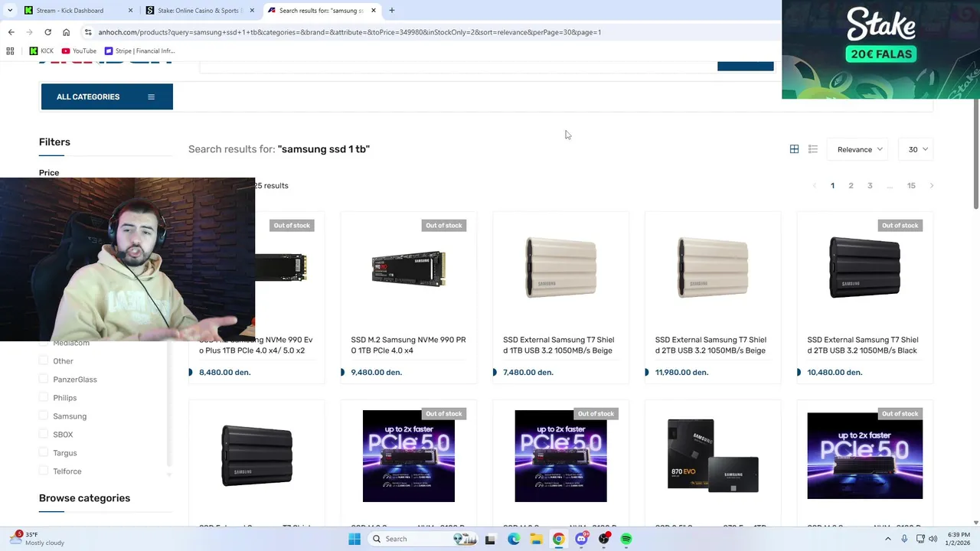Open the black terminal taskbar app
The height and width of the screenshot is (551, 980).
(x=490, y=539)
